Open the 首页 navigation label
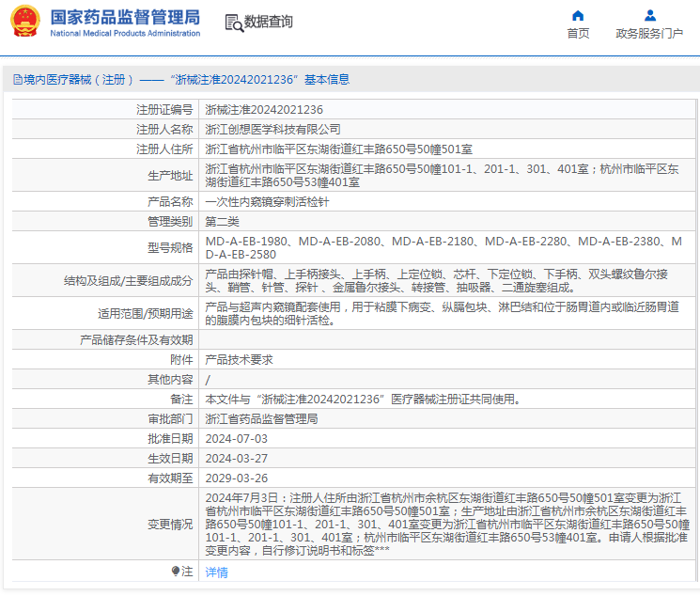This screenshot has width=700, height=596. pos(578,34)
